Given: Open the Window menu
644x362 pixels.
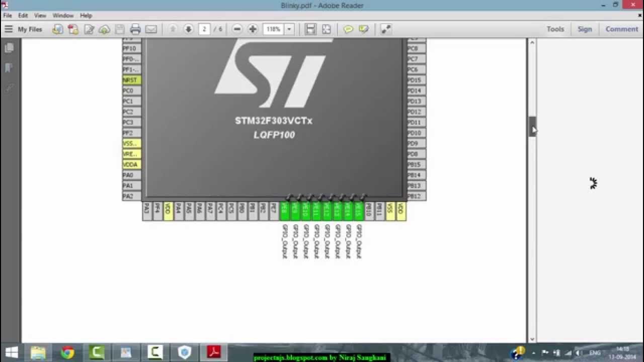Looking at the screenshot, I should 63,16.
